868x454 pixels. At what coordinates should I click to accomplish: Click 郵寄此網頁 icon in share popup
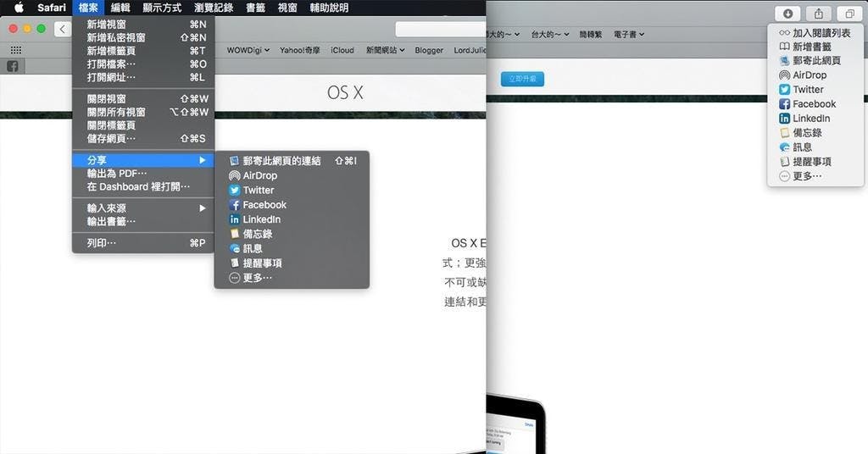[784, 61]
